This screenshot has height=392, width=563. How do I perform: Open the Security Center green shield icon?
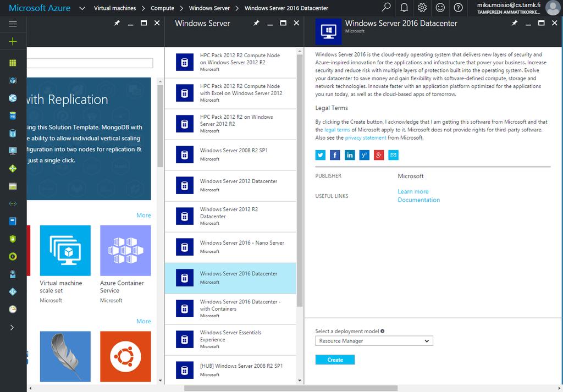[x=13, y=239]
